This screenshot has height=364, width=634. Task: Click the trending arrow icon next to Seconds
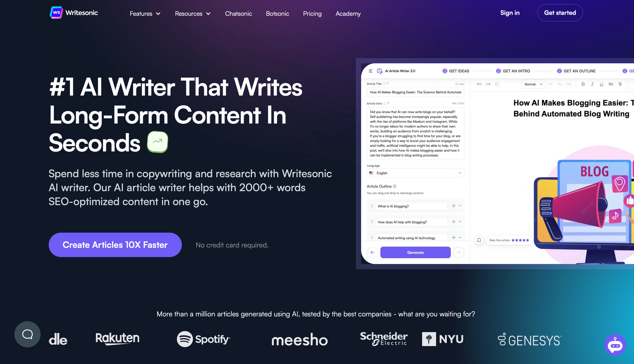click(158, 142)
